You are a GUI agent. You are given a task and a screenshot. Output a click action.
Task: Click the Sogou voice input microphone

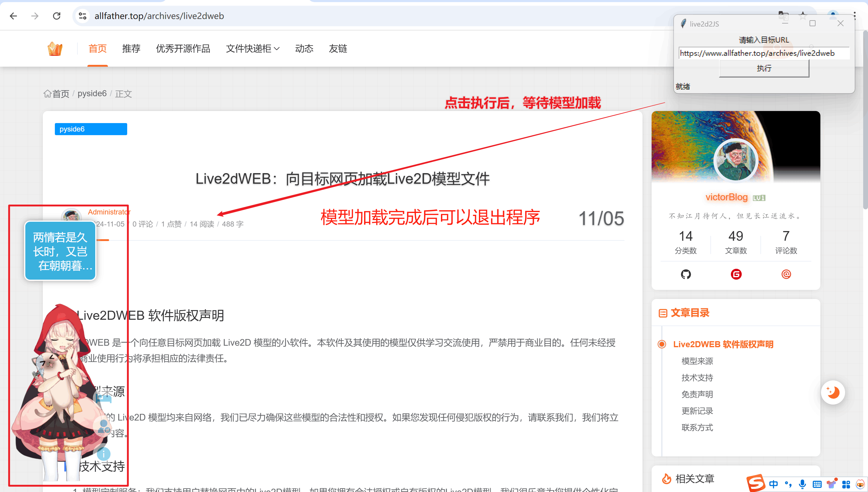802,484
